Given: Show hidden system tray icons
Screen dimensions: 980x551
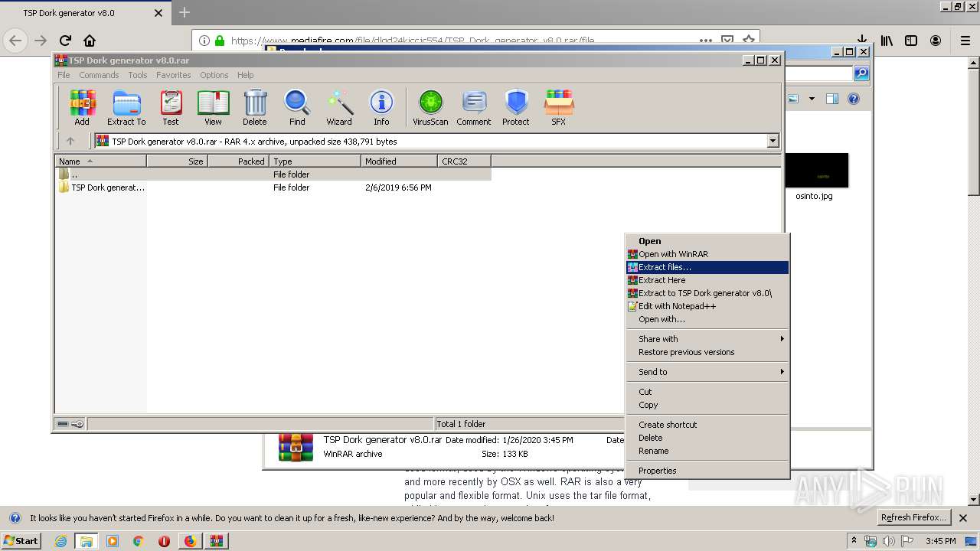Looking at the screenshot, I should pos(854,540).
